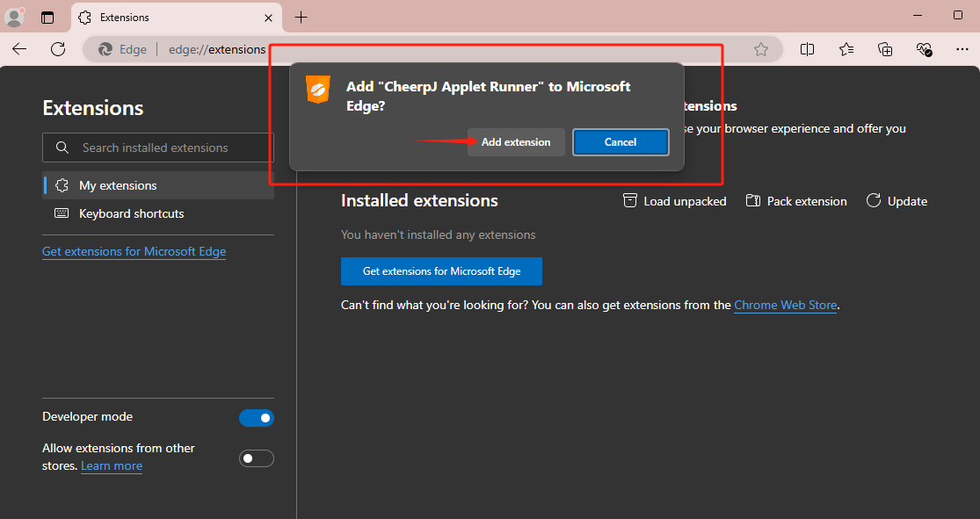
Task: Open the Favorites list icon
Action: click(x=846, y=49)
